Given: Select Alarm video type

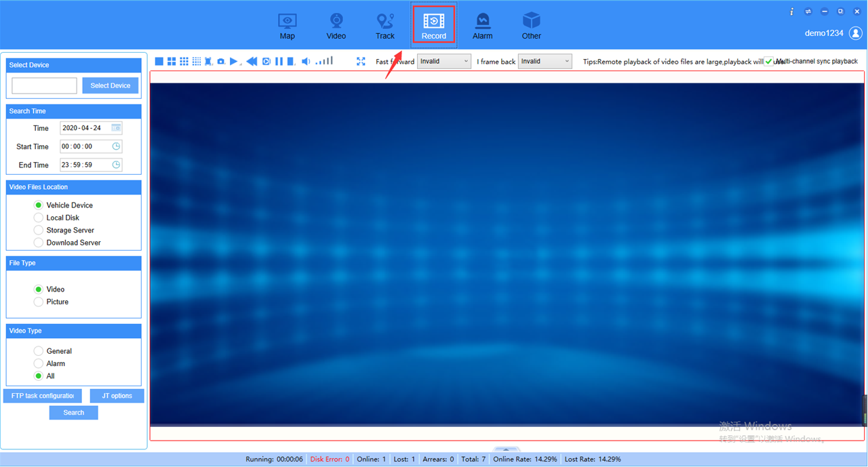Looking at the screenshot, I should click(39, 364).
